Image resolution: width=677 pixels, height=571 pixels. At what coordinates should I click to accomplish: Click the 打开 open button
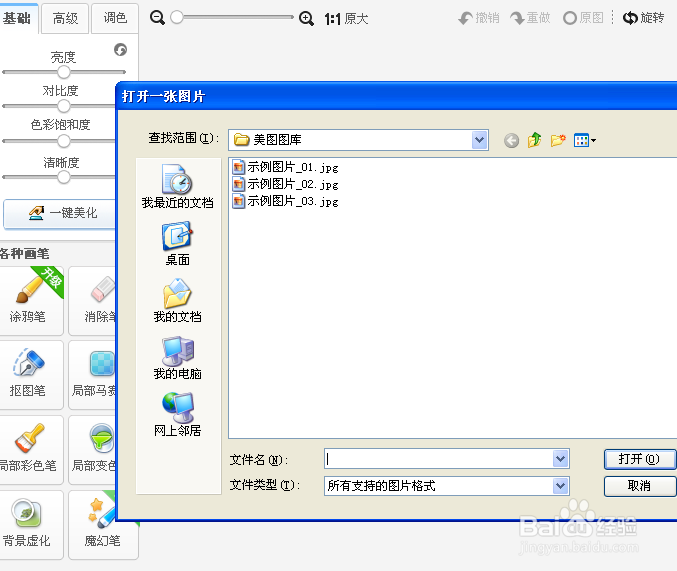point(639,459)
